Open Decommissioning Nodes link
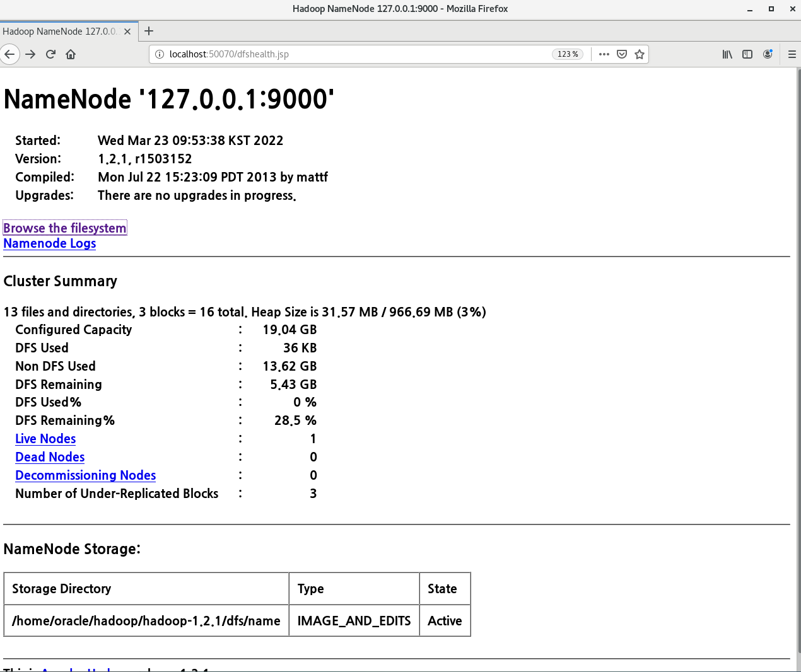This screenshot has height=672, width=801. pyautogui.click(x=86, y=475)
